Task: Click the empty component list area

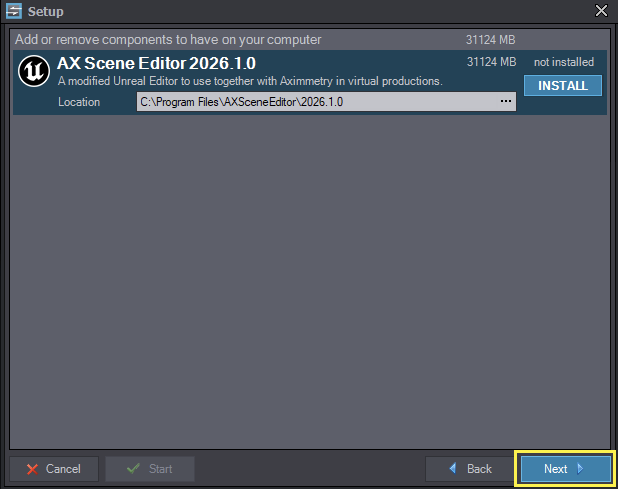Action: [310, 282]
